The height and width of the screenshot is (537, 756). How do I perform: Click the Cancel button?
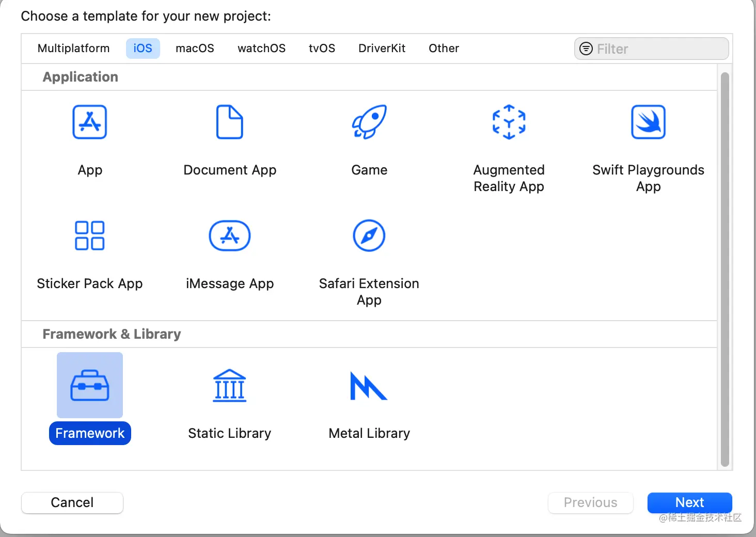pyautogui.click(x=72, y=502)
